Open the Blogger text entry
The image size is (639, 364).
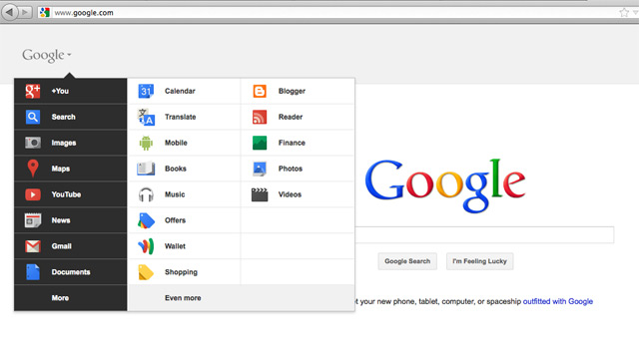pyautogui.click(x=292, y=91)
